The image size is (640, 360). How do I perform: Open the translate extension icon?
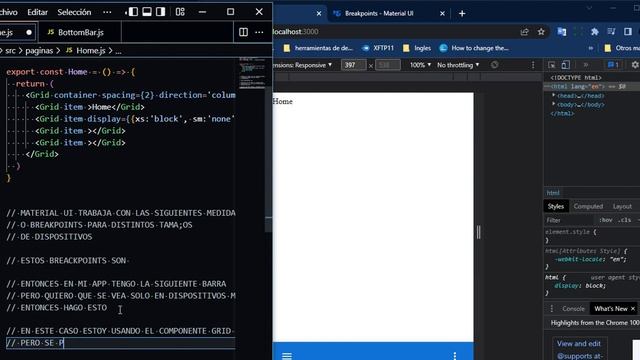click(562, 32)
